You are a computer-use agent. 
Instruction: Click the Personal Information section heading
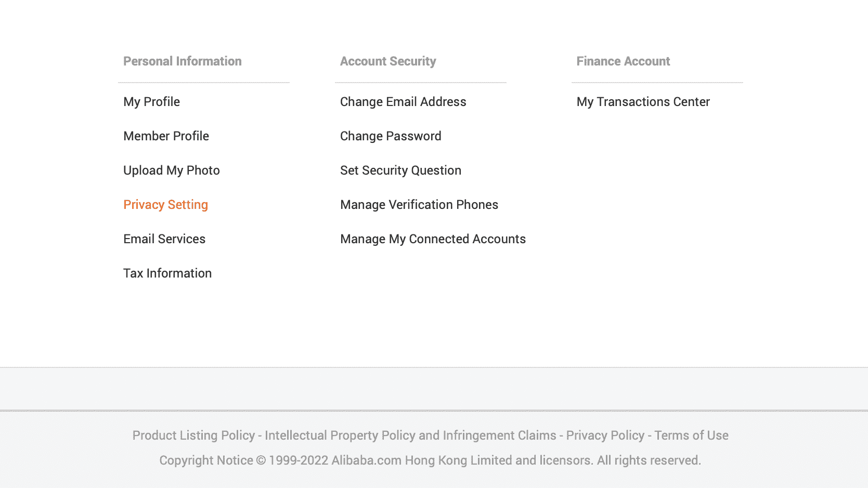(x=182, y=61)
